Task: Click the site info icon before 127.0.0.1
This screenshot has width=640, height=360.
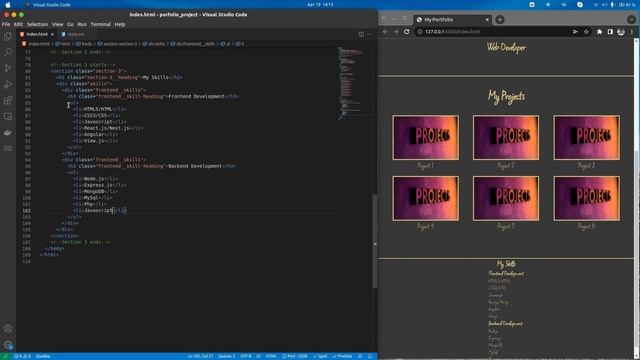Action: tap(420, 31)
